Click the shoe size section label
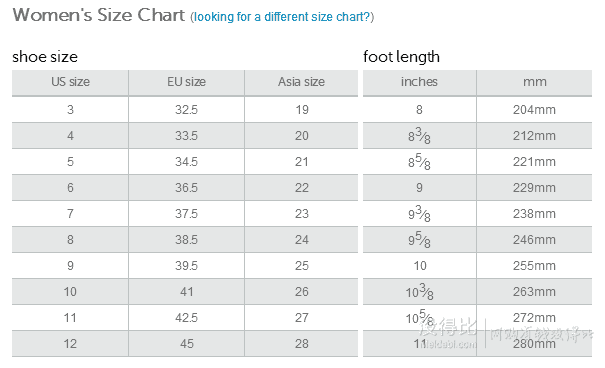 45,57
